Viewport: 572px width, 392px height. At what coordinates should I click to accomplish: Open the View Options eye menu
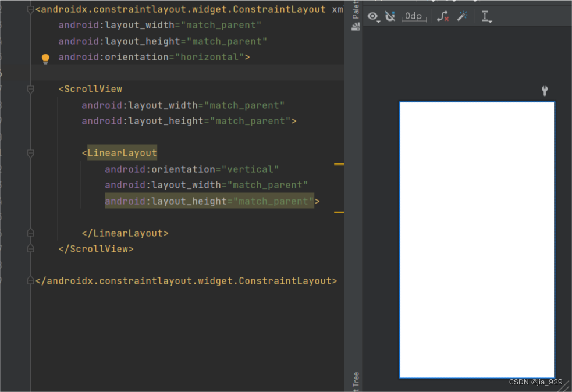click(373, 16)
